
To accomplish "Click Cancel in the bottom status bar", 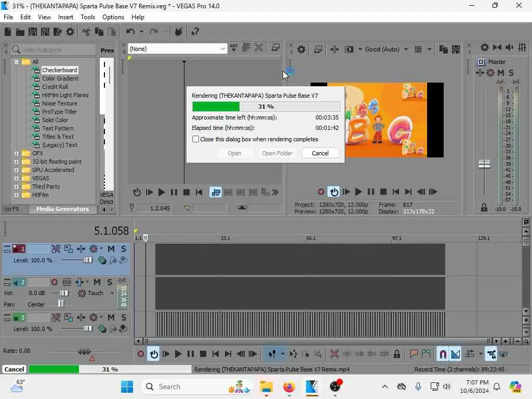I will tap(14, 369).
